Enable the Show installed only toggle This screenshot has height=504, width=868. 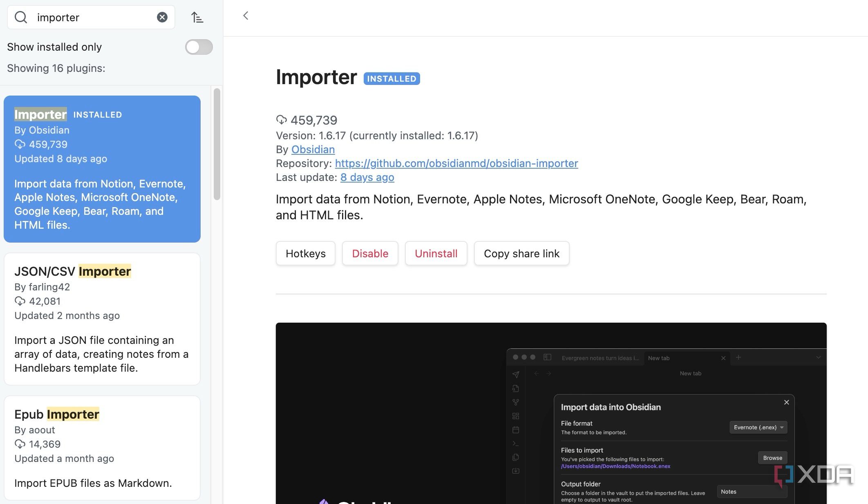[x=199, y=47]
